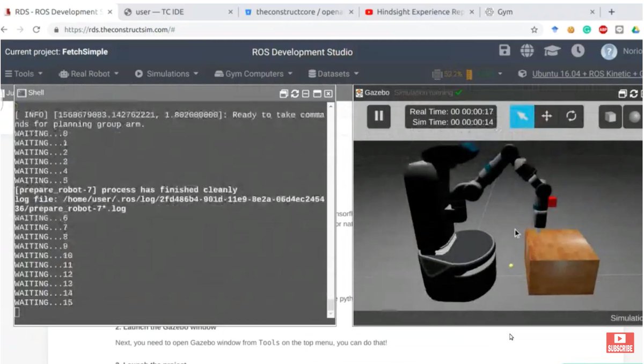Open the Tools menu
The image size is (644, 364).
click(24, 74)
